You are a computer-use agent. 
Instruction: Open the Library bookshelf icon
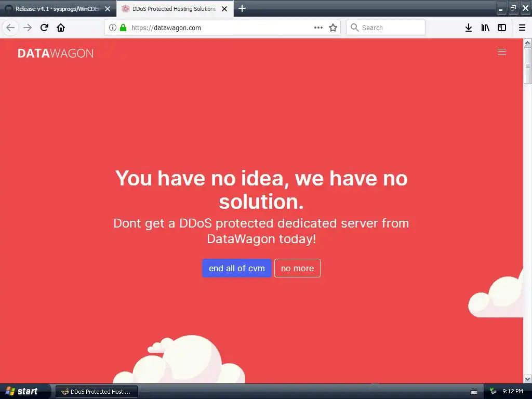click(x=485, y=28)
